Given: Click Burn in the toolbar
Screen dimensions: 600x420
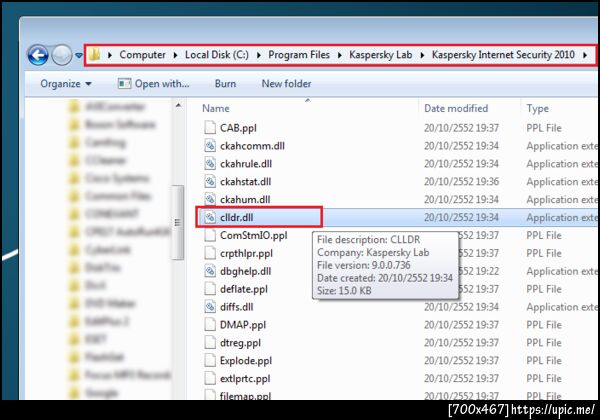Looking at the screenshot, I should tap(225, 83).
